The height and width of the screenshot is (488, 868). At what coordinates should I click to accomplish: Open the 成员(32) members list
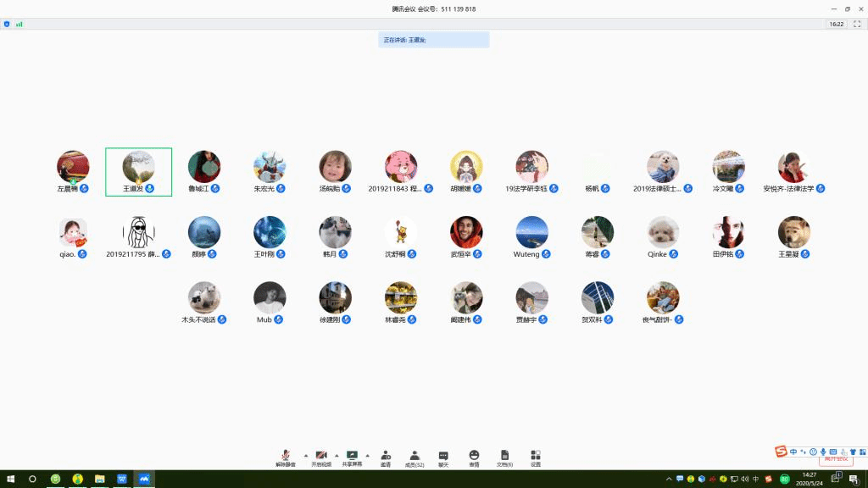click(x=415, y=457)
